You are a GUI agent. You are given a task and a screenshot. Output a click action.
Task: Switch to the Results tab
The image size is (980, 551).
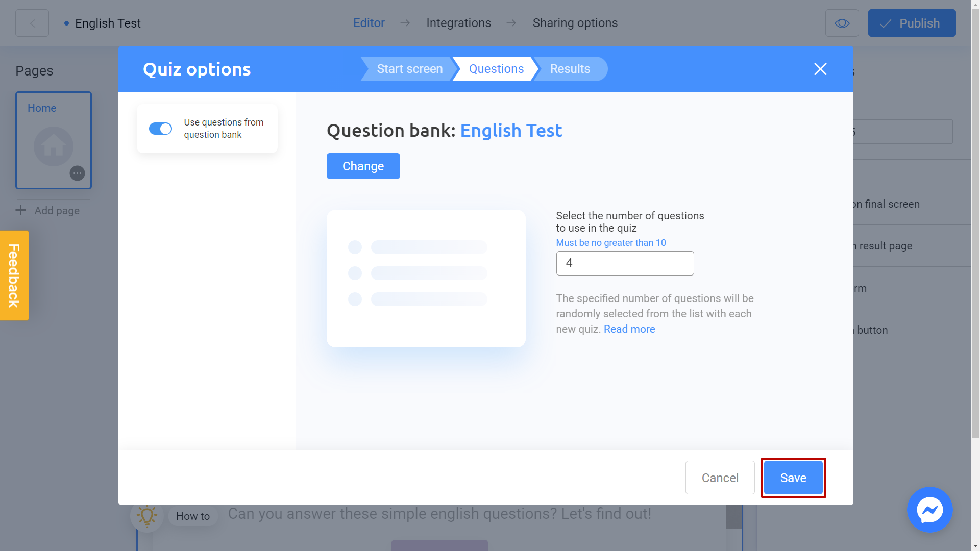click(x=570, y=69)
